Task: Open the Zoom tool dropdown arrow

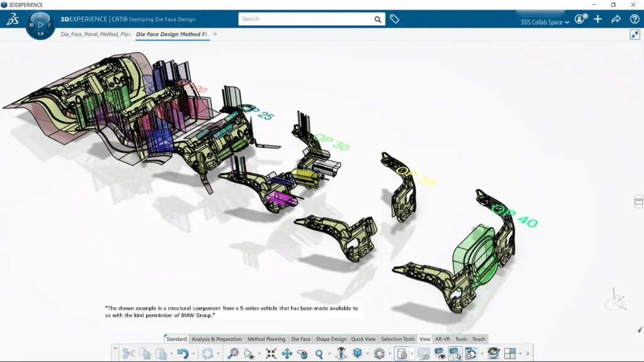Action: [x=330, y=354]
